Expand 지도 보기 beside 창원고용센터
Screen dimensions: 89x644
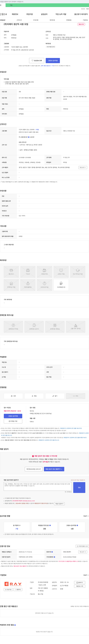pyautogui.click(x=83, y=552)
